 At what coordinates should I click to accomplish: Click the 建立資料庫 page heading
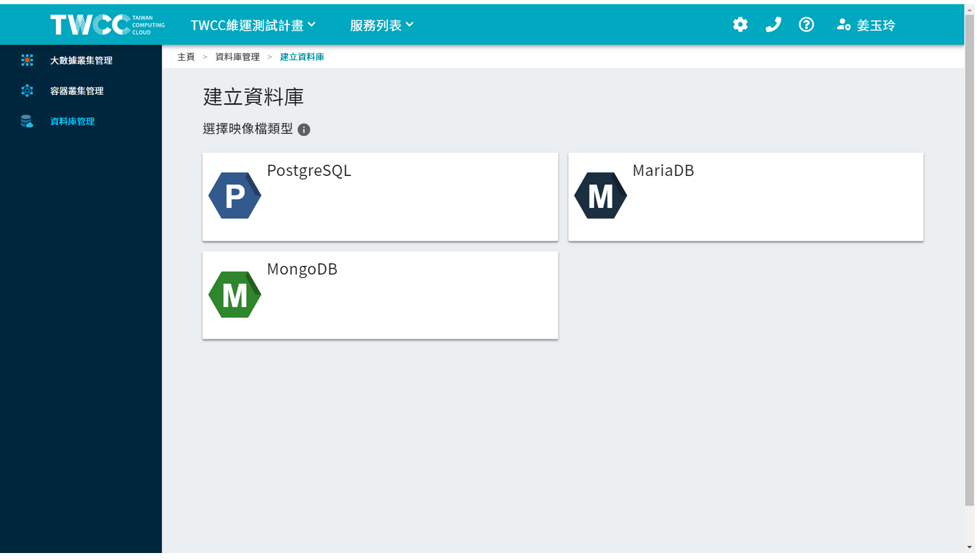click(253, 97)
